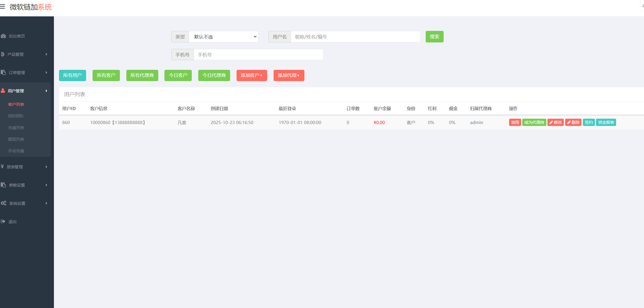Click the gears icon for 系统设置
This screenshot has height=308, width=644.
(4, 203)
